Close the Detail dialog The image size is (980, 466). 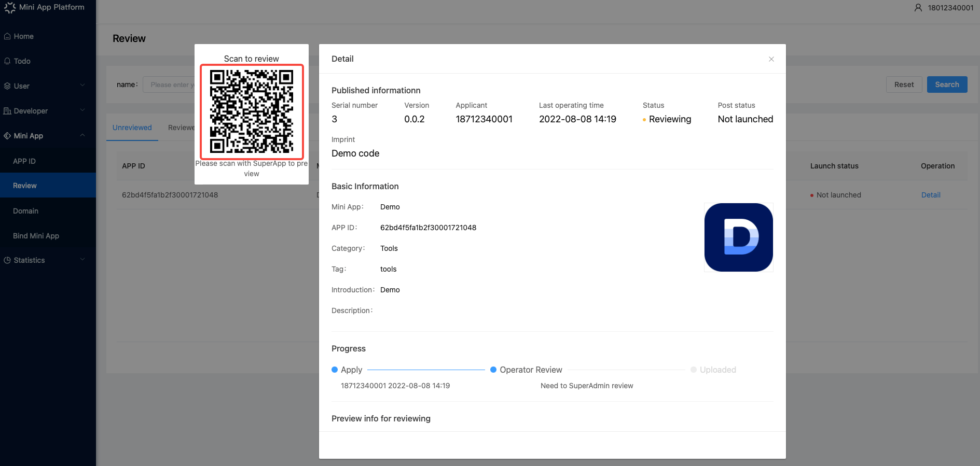pos(771,59)
